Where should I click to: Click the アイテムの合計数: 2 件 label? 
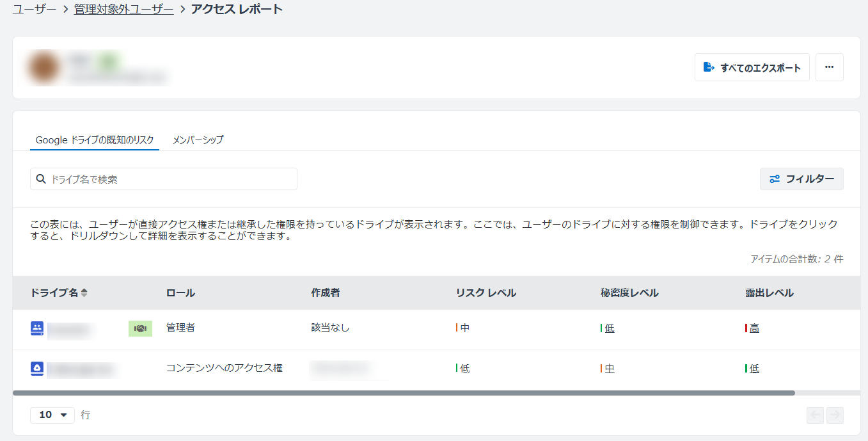click(x=797, y=259)
